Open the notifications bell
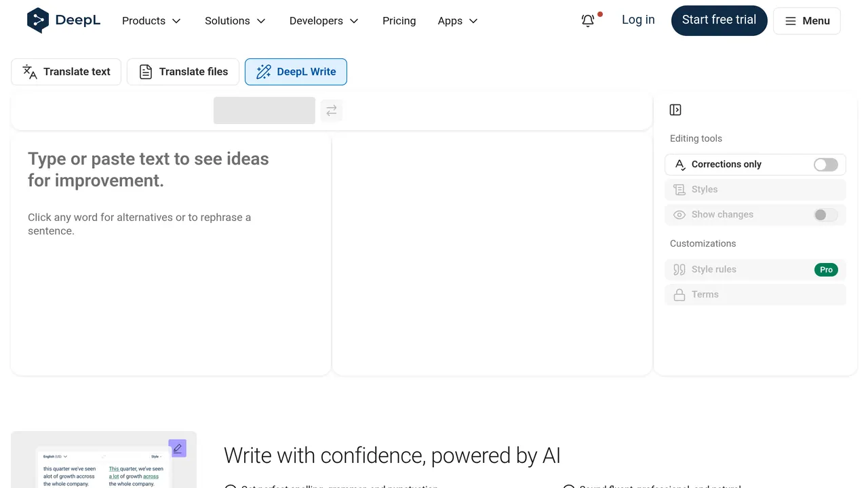 pyautogui.click(x=588, y=21)
